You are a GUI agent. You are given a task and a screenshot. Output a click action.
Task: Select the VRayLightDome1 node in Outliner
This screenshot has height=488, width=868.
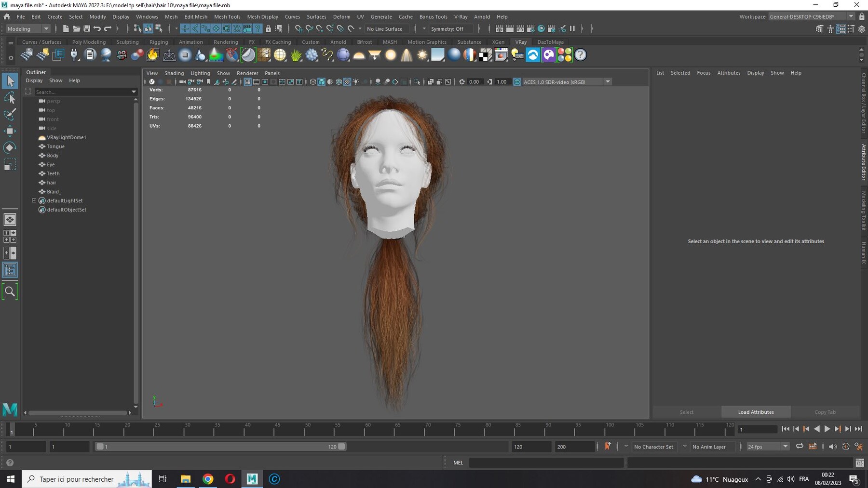(x=66, y=137)
